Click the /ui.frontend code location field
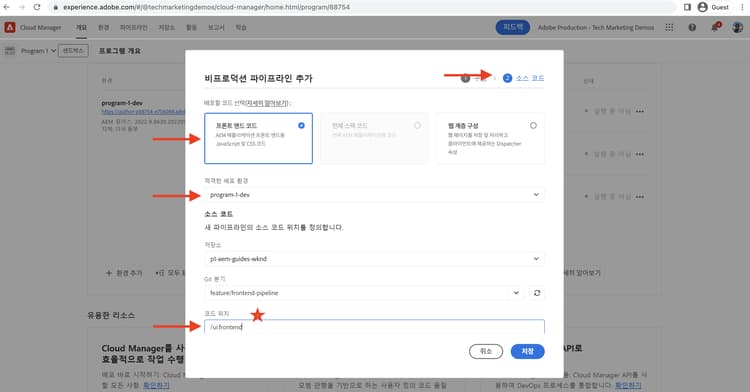This screenshot has width=750, height=392. (374, 327)
